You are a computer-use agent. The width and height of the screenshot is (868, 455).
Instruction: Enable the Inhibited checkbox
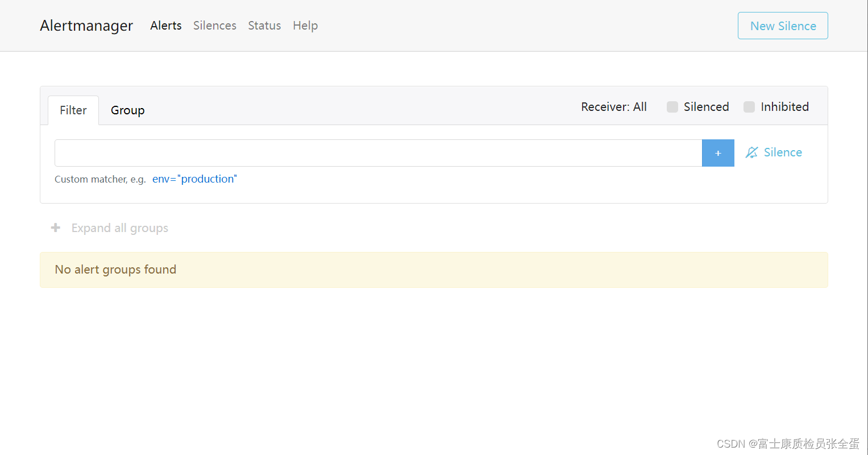(x=749, y=106)
